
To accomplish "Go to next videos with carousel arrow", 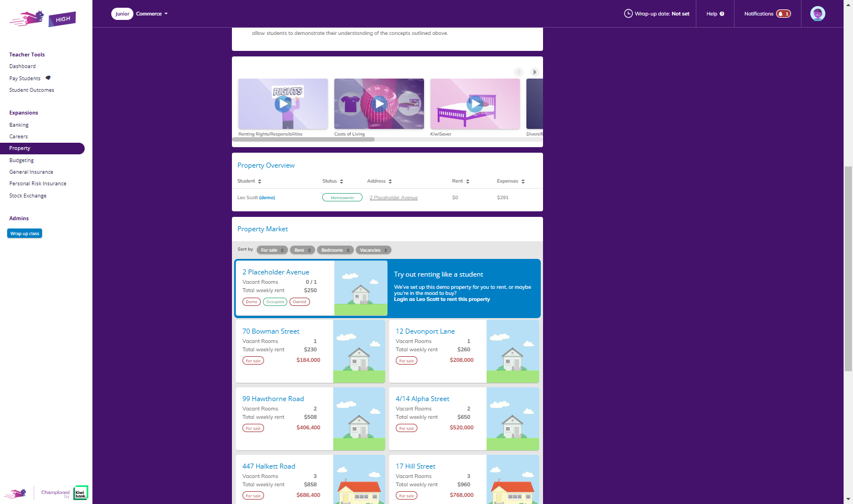I will (534, 72).
